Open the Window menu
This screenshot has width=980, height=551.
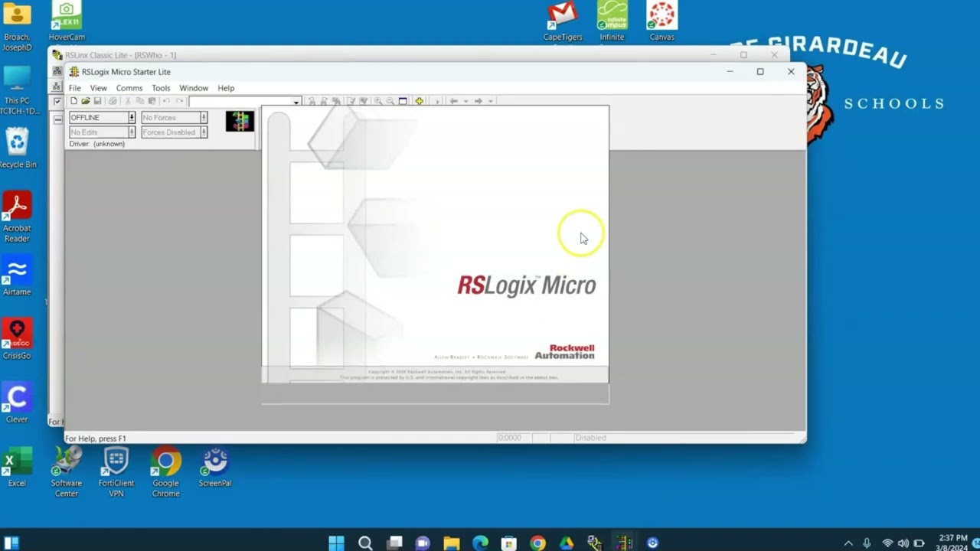pyautogui.click(x=194, y=88)
